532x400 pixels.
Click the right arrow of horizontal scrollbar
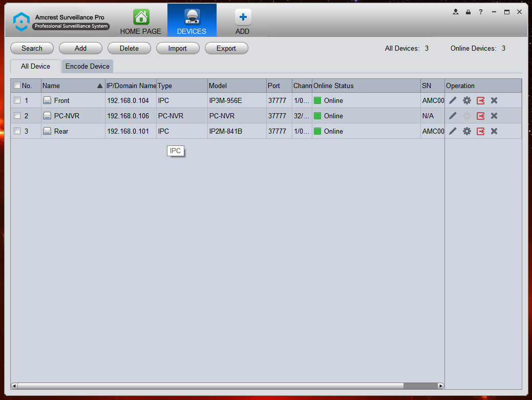pos(441,386)
